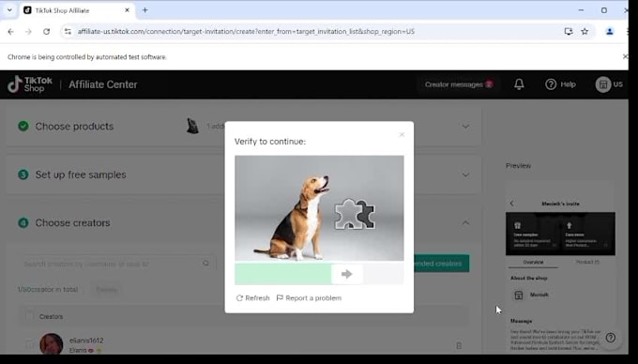Open the floating help question icon

pos(611,338)
